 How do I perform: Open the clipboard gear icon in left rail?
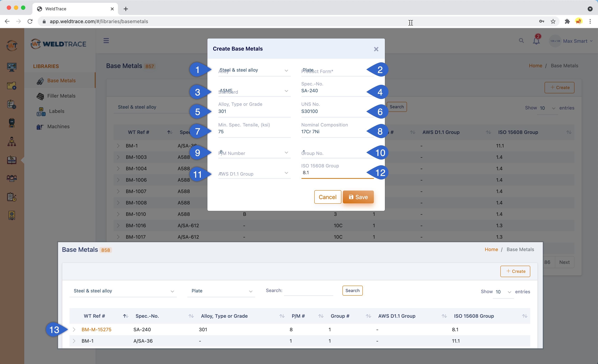12,105
